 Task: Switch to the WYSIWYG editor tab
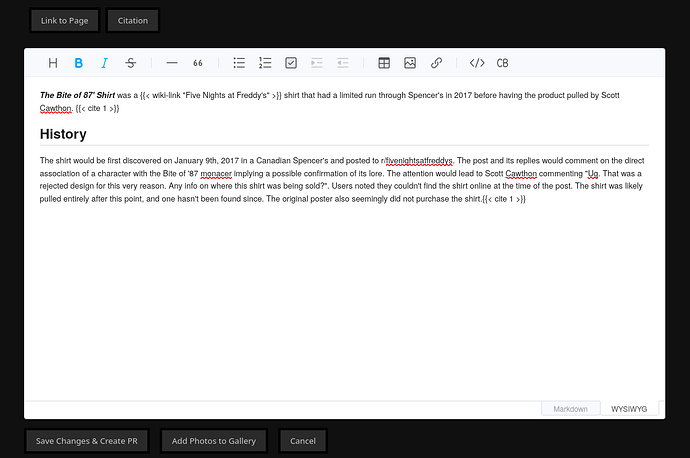629,409
